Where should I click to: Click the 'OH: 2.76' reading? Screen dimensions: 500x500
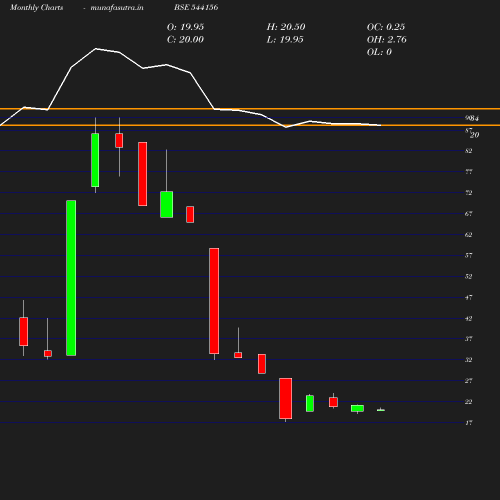point(387,40)
